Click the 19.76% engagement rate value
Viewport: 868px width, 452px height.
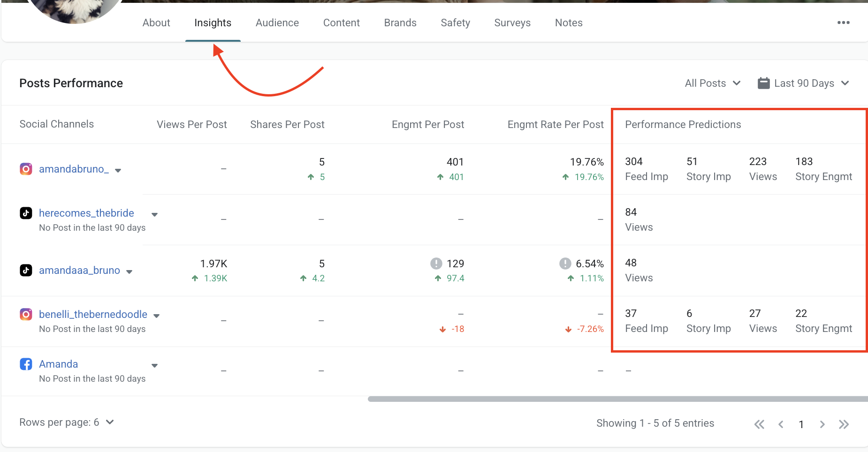click(586, 162)
